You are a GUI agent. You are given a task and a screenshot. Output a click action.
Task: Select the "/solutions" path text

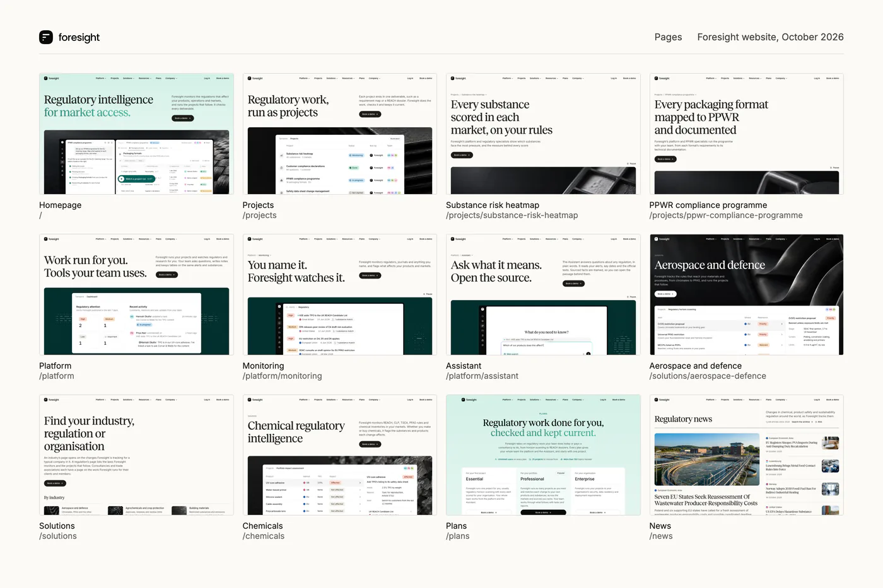[58, 536]
